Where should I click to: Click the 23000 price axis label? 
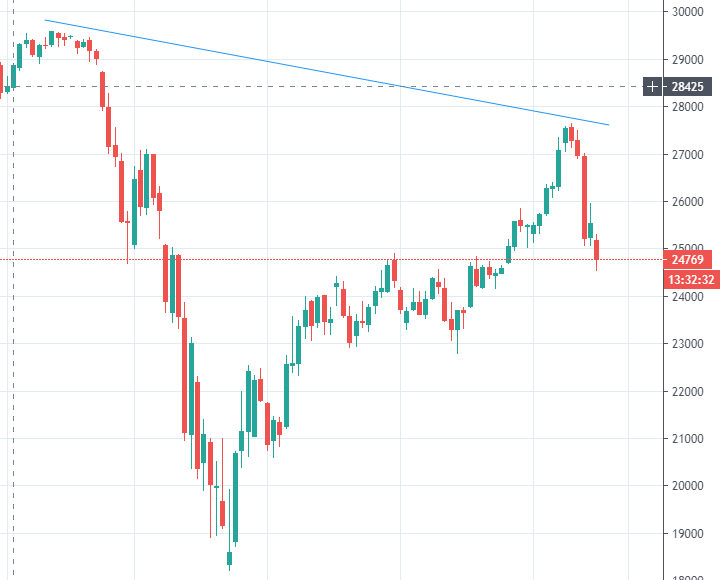pos(687,344)
